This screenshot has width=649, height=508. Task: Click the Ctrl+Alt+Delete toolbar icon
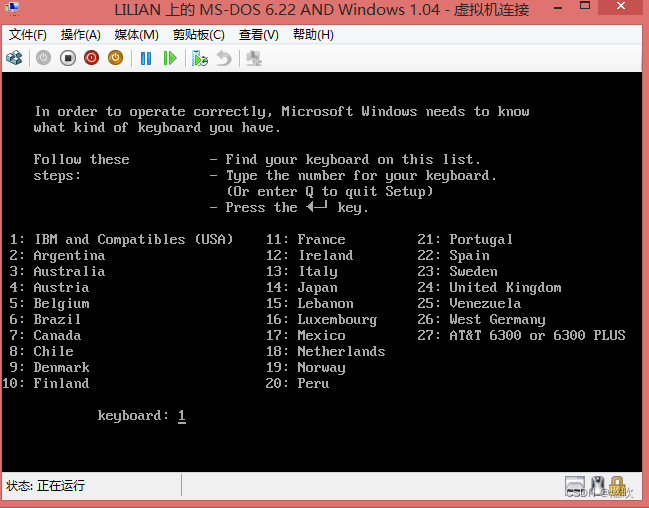(14, 58)
